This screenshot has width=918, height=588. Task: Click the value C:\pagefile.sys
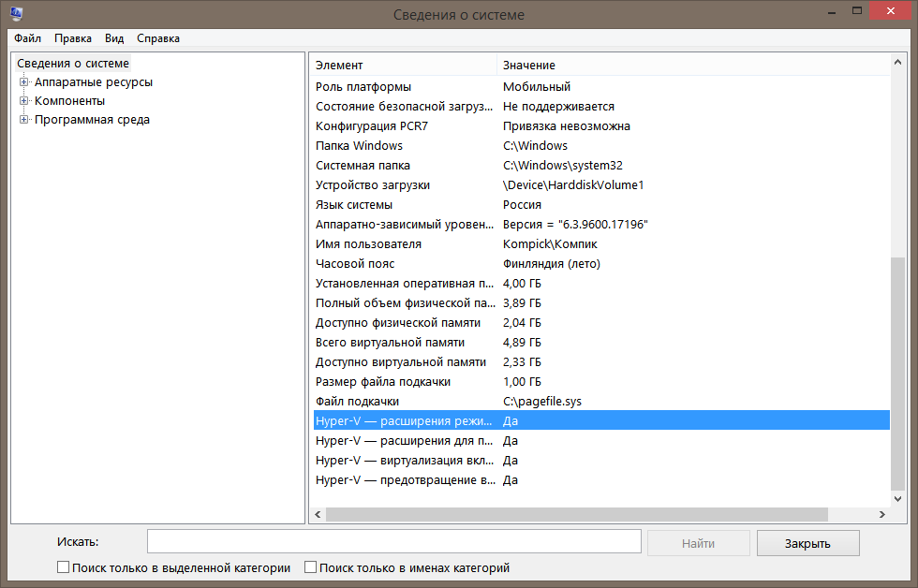(542, 402)
